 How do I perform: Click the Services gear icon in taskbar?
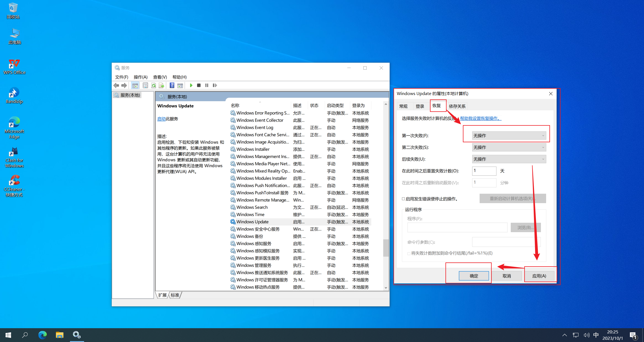coord(77,335)
